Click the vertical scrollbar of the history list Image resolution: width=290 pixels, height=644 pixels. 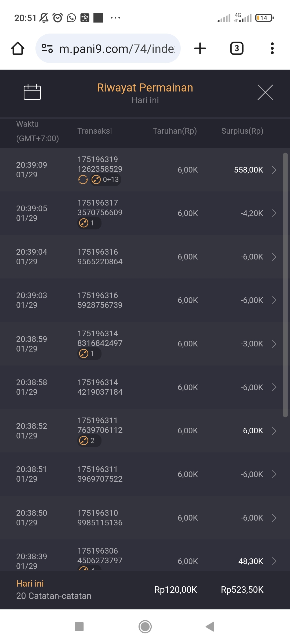coord(285,284)
